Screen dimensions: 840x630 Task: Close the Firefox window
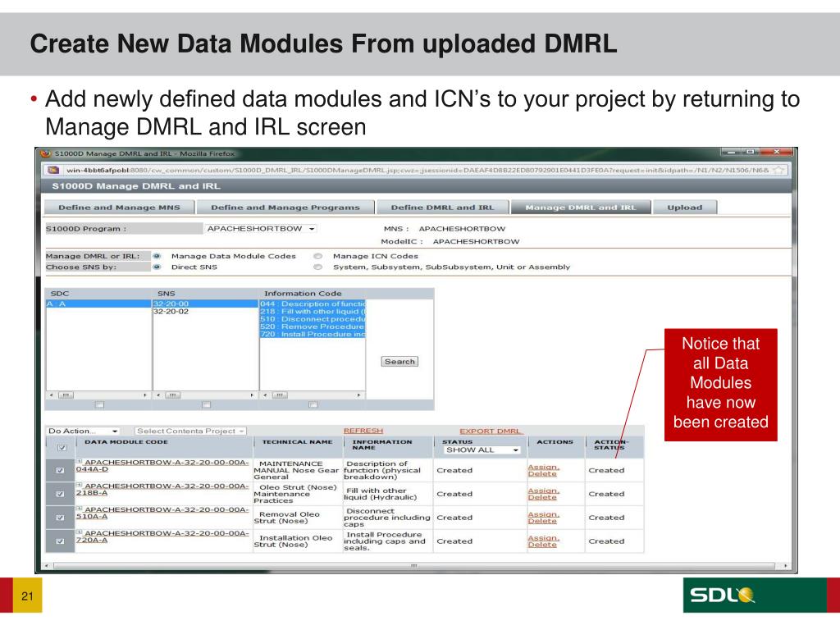click(x=776, y=152)
